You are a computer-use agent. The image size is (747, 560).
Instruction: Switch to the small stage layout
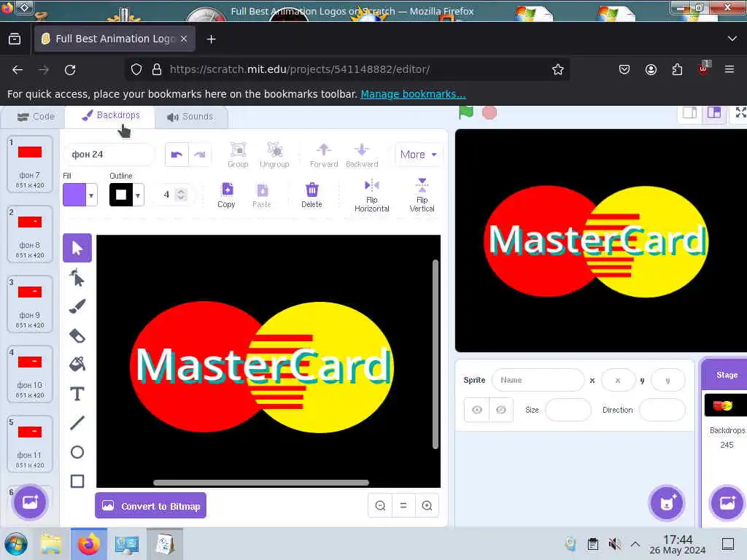[x=690, y=113]
